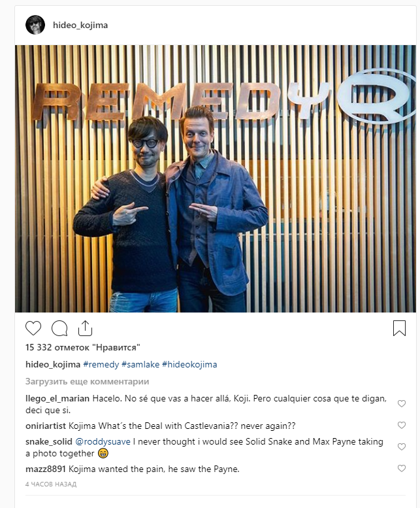Open the @roddysuave mention

103,441
